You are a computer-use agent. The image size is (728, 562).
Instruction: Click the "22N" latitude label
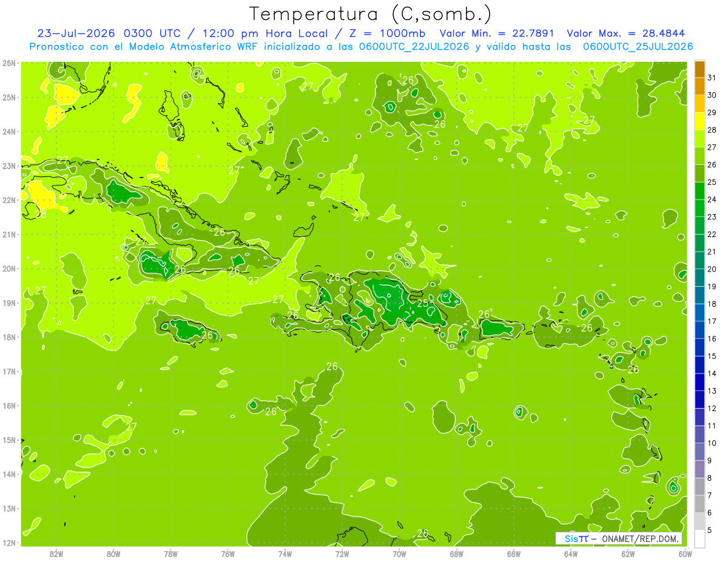9,200
